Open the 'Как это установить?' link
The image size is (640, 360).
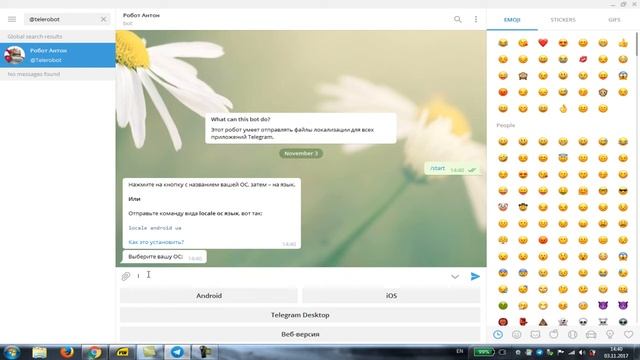[x=156, y=242]
